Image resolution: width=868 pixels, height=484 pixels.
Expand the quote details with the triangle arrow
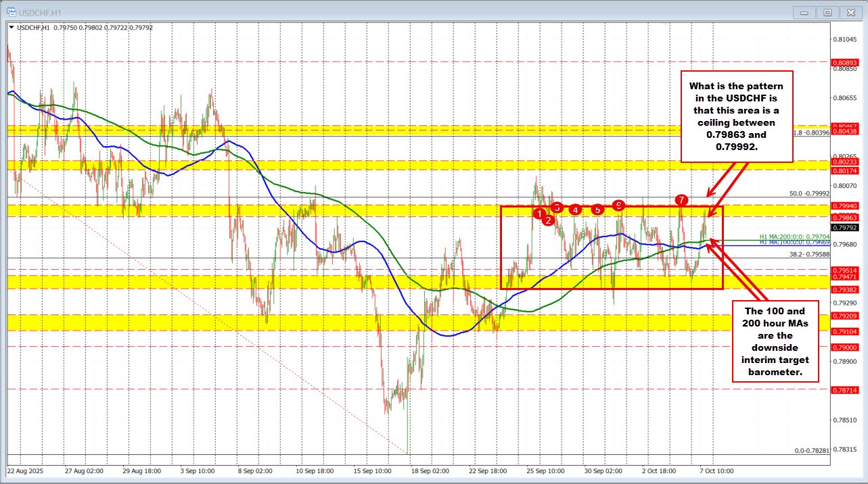12,28
